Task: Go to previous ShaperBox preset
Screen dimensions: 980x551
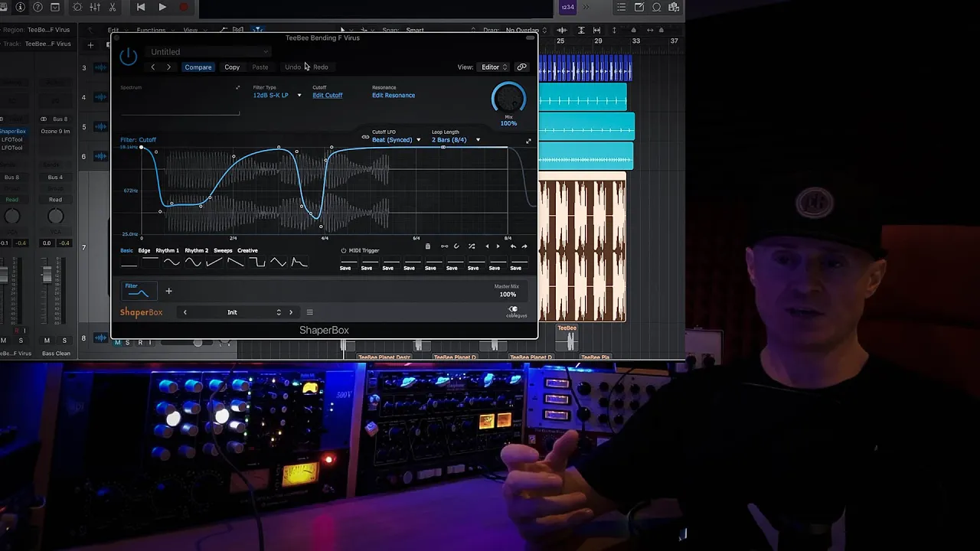Action: [185, 312]
